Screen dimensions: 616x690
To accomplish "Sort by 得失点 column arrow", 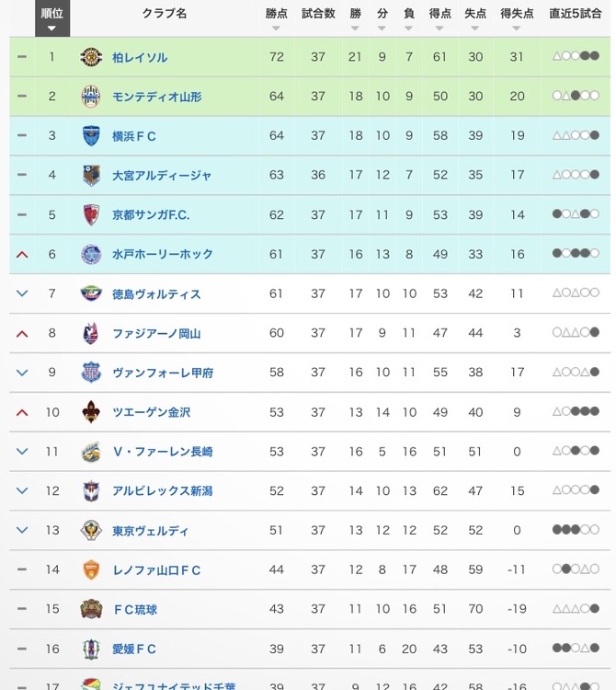I will [x=517, y=29].
